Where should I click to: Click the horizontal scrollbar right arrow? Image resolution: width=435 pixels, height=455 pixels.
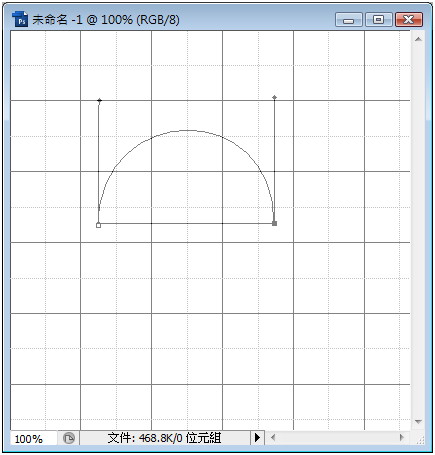pos(402,437)
